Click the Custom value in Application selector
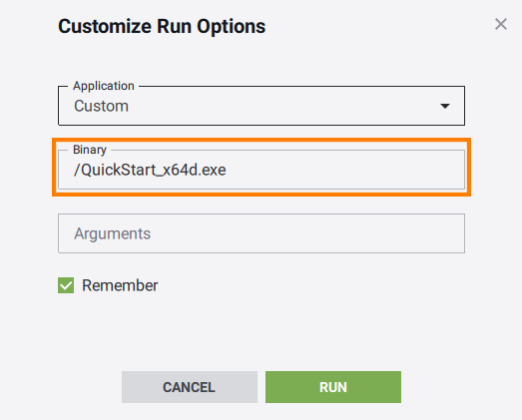 point(101,106)
